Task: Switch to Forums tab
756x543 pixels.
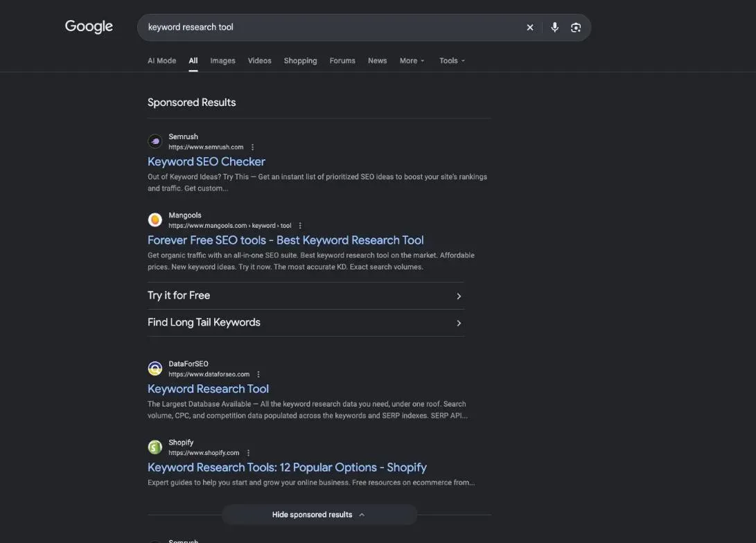Action: coord(342,61)
